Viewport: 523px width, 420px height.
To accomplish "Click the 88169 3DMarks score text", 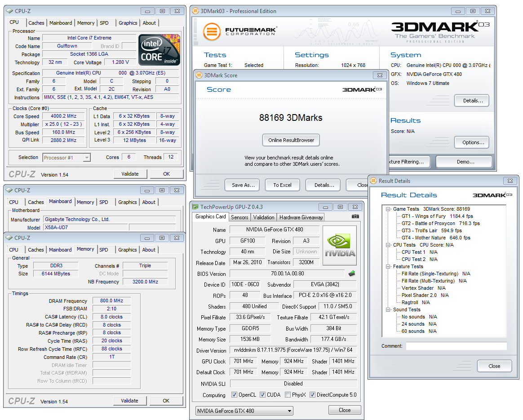I will point(291,118).
